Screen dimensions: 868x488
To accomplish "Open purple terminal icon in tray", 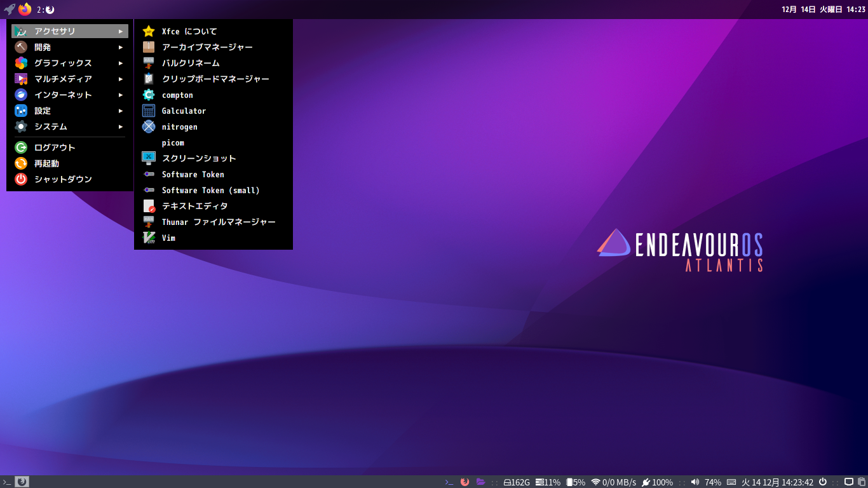I will point(449,482).
